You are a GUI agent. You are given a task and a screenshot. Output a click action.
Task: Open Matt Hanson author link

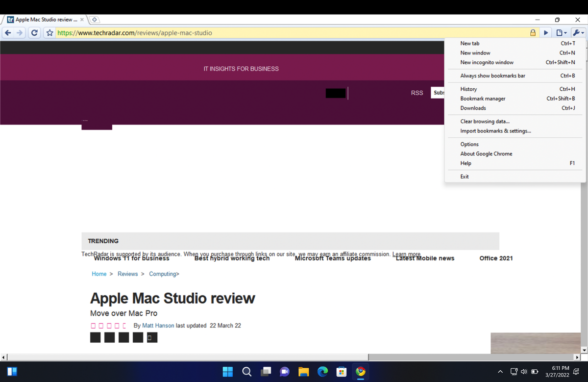pyautogui.click(x=158, y=326)
